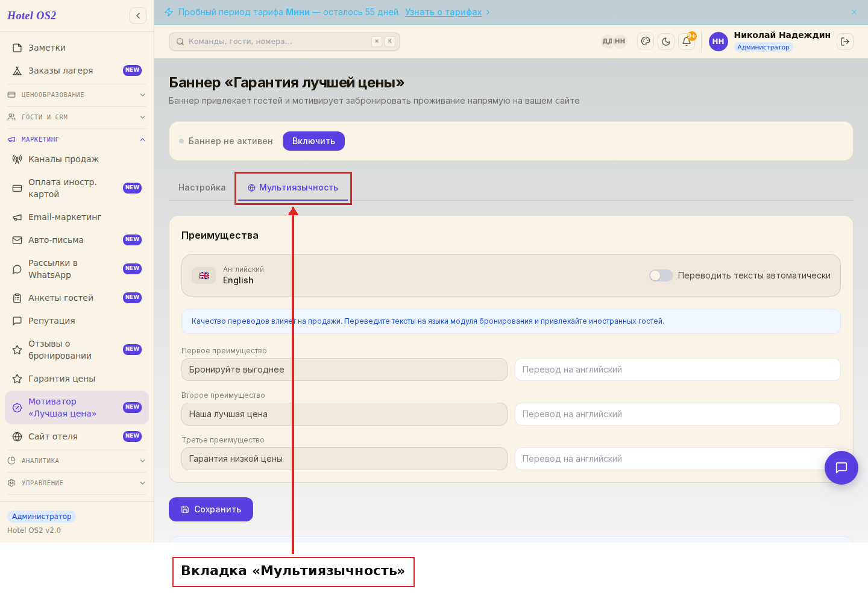Click the НН badge beside ДД
The image size is (868, 601).
point(620,42)
